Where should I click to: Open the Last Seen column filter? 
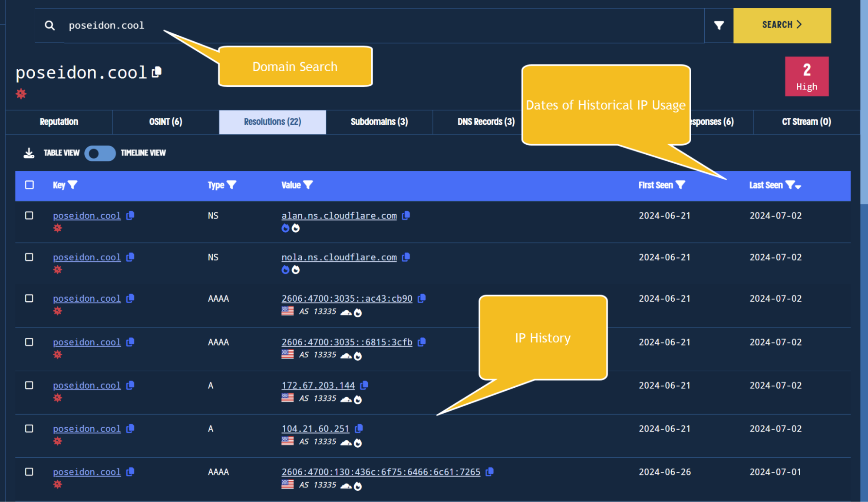pos(790,185)
